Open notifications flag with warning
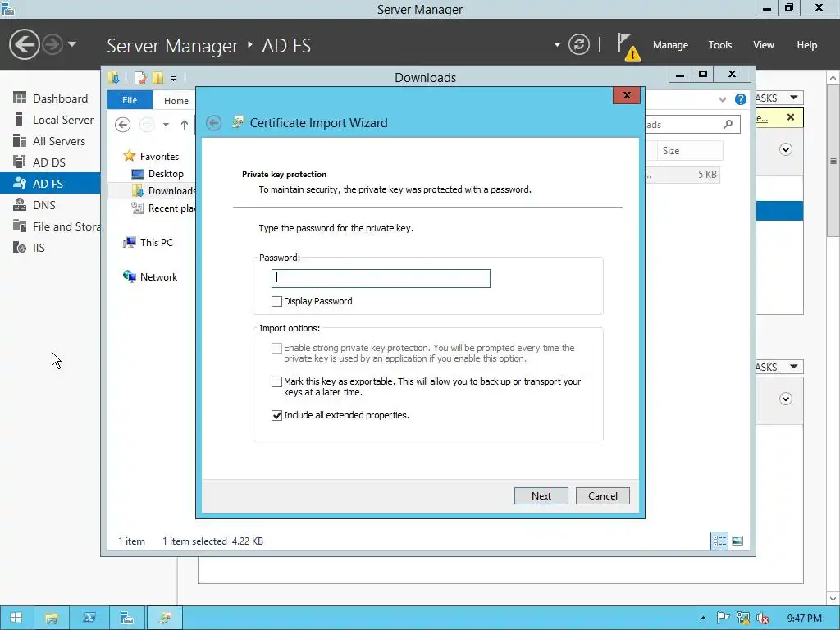The image size is (840, 630). 628,47
